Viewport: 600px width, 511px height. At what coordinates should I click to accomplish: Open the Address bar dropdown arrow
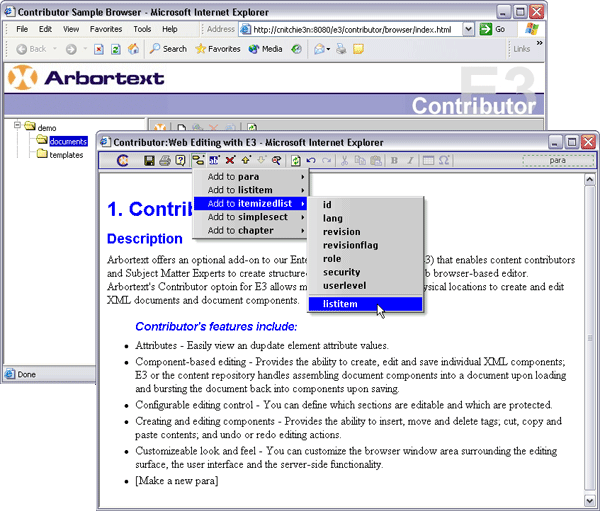pos(468,29)
